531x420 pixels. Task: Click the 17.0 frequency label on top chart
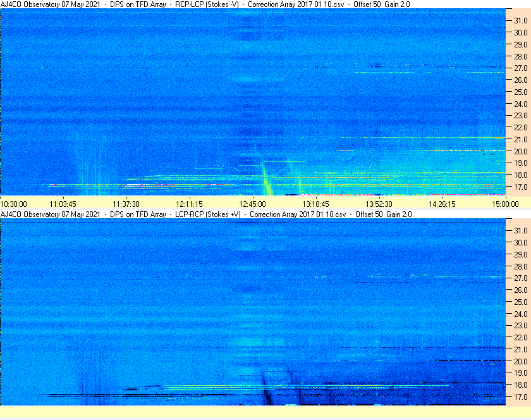[x=521, y=187]
